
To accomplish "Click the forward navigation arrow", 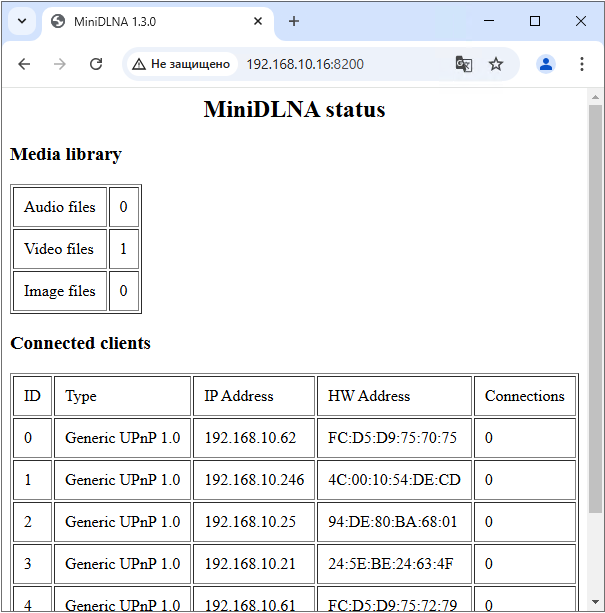I will 60,64.
